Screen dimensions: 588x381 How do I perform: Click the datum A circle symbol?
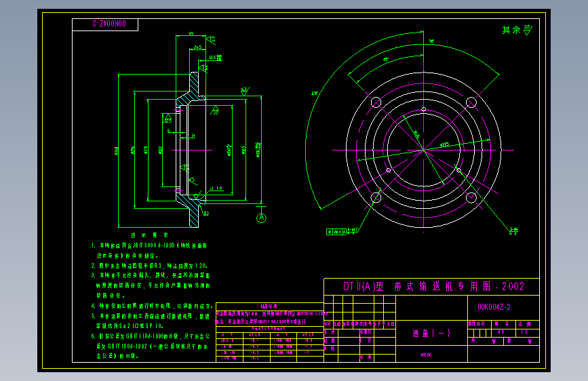[x=261, y=218]
